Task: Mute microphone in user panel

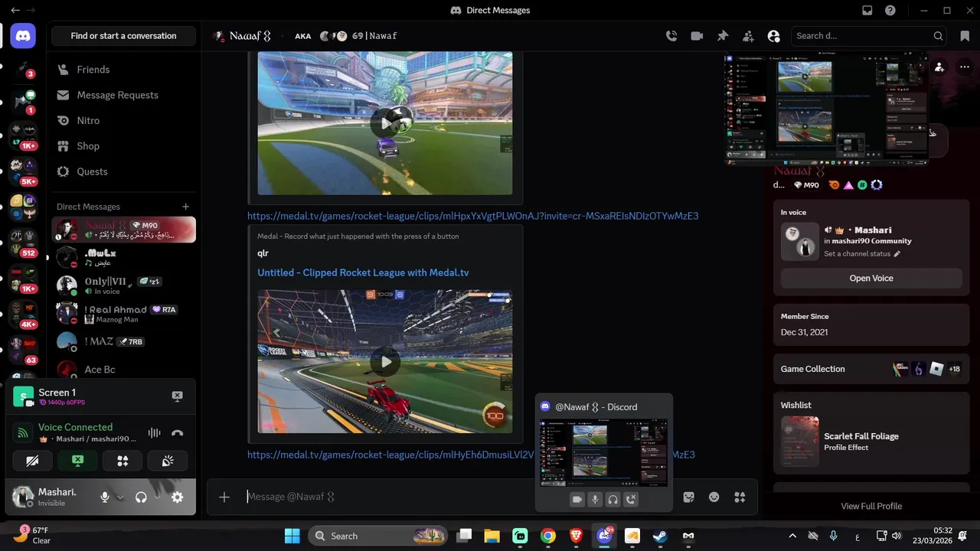Action: click(x=105, y=497)
